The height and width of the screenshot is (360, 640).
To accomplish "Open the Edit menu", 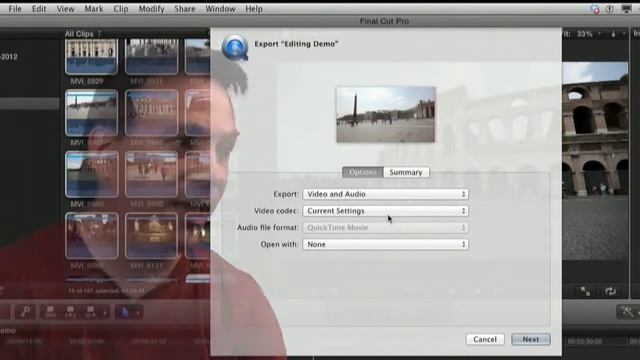I will pyautogui.click(x=39, y=9).
